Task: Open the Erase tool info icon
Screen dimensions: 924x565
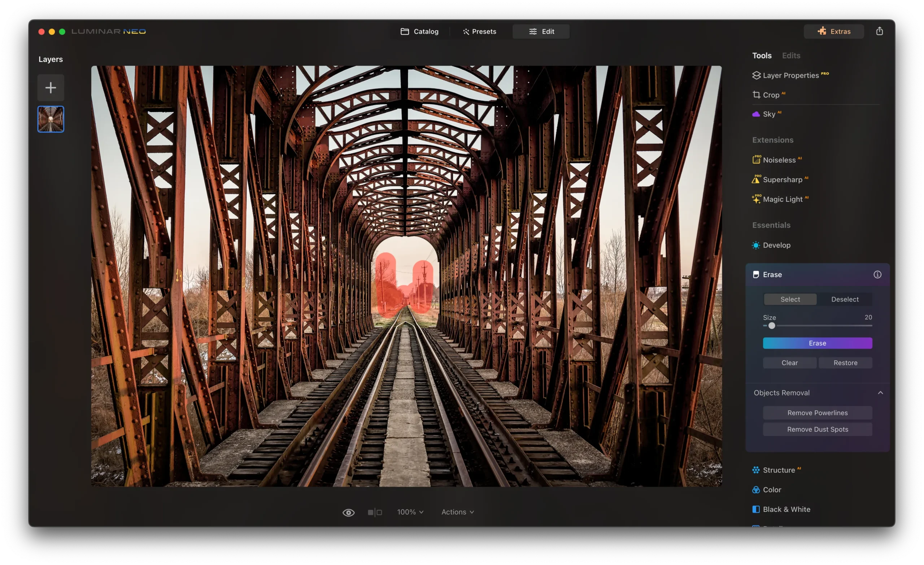Action: pos(877,275)
